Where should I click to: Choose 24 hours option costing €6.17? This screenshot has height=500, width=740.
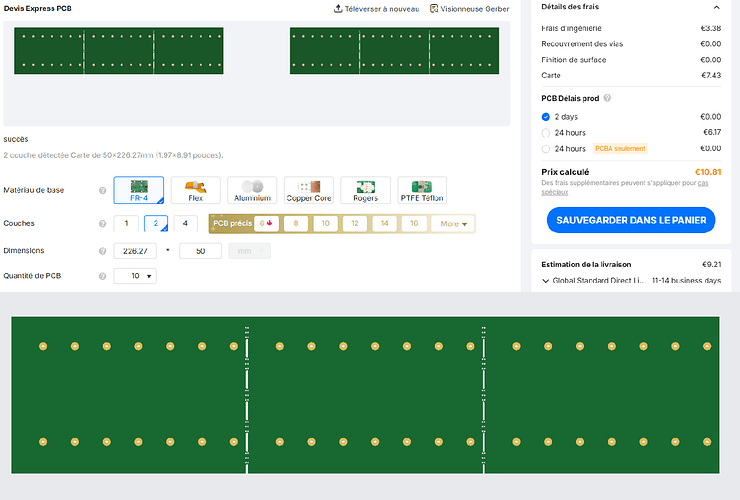click(546, 133)
